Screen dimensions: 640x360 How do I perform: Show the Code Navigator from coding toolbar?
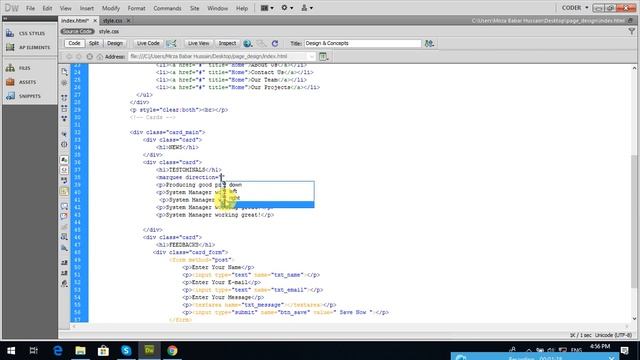point(64,83)
